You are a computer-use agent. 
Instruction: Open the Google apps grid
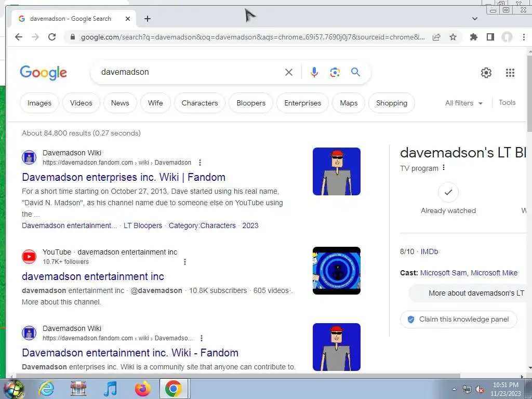[x=510, y=73]
